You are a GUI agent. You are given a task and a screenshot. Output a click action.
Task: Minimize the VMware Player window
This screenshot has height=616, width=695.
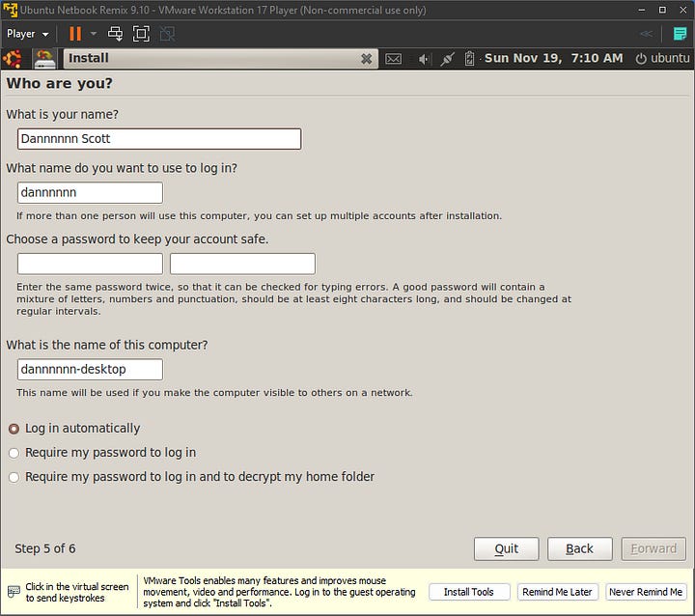tap(641, 10)
